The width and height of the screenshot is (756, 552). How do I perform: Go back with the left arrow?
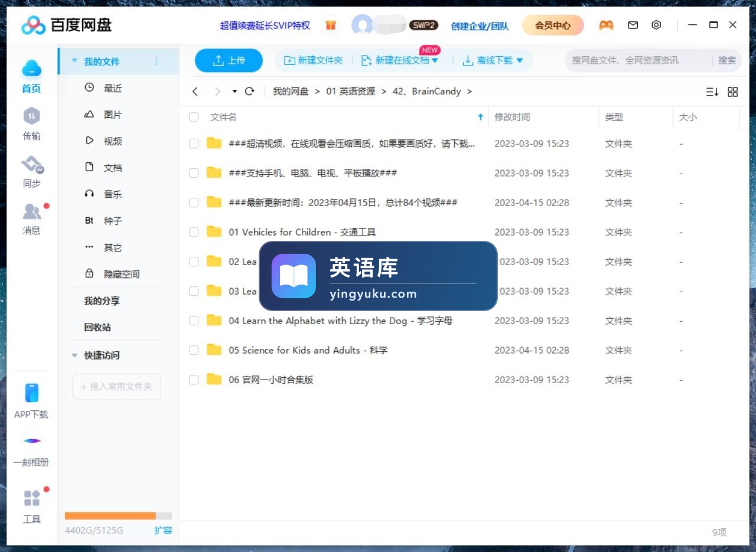click(195, 92)
